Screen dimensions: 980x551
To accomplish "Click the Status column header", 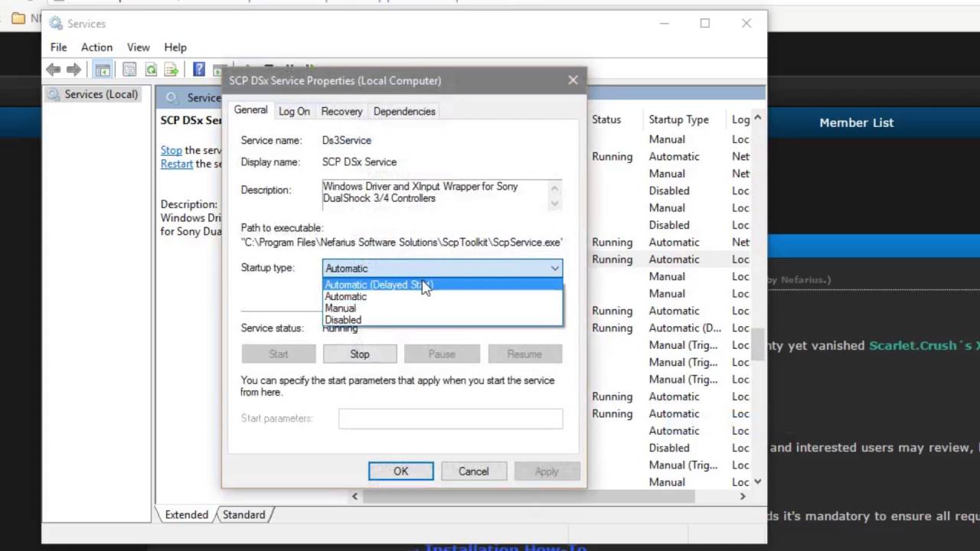I will point(606,119).
